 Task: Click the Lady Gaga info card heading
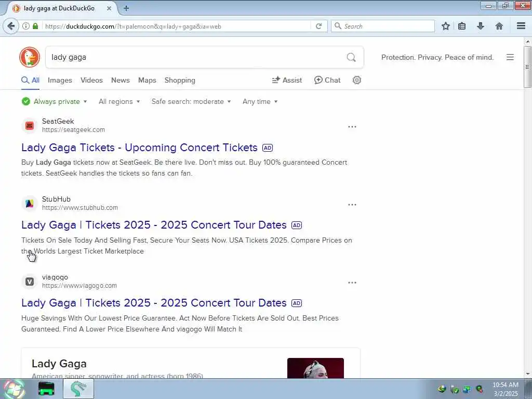click(x=59, y=364)
